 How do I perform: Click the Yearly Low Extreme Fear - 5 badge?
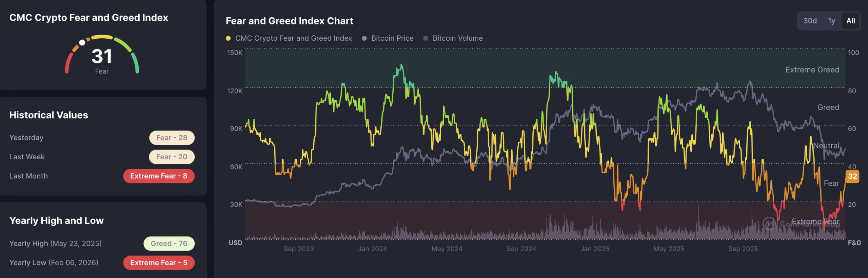coord(159,263)
